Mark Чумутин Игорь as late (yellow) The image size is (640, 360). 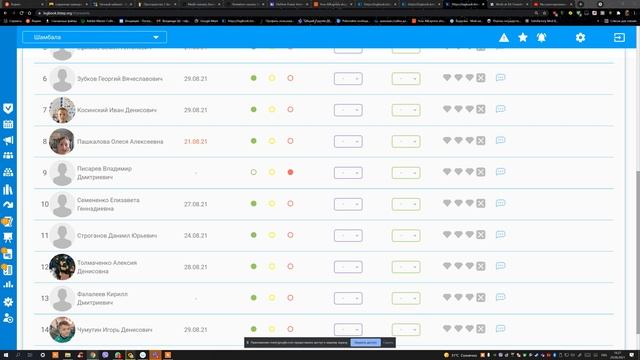272,329
